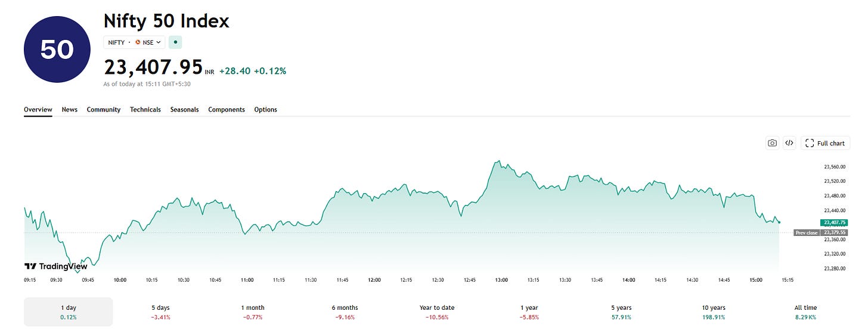Open the Technicals tab
868x333 pixels.
tap(145, 110)
